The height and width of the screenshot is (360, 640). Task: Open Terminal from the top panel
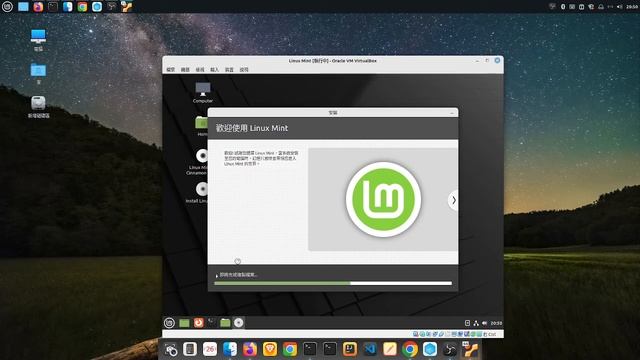[53, 7]
